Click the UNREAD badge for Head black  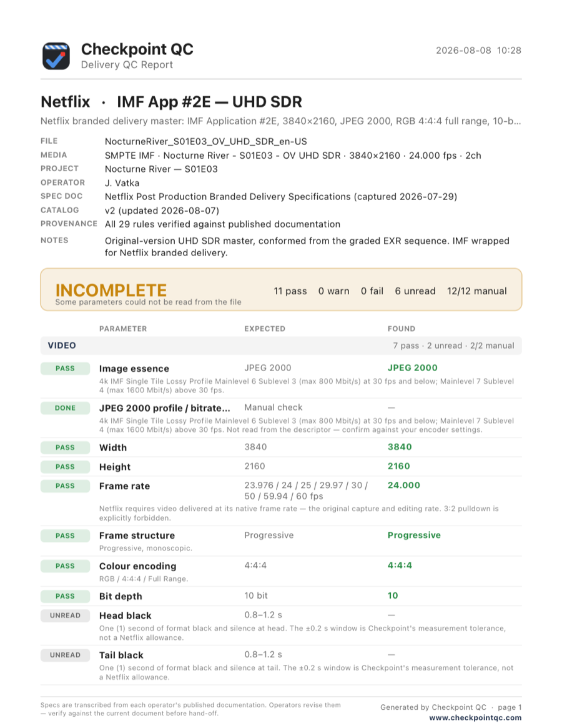click(65, 616)
